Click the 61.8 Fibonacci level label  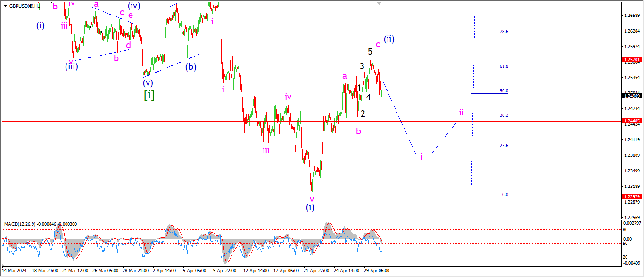click(504, 66)
